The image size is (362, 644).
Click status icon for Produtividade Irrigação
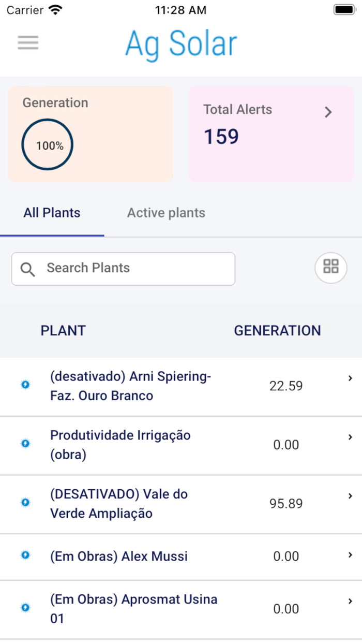tap(25, 444)
